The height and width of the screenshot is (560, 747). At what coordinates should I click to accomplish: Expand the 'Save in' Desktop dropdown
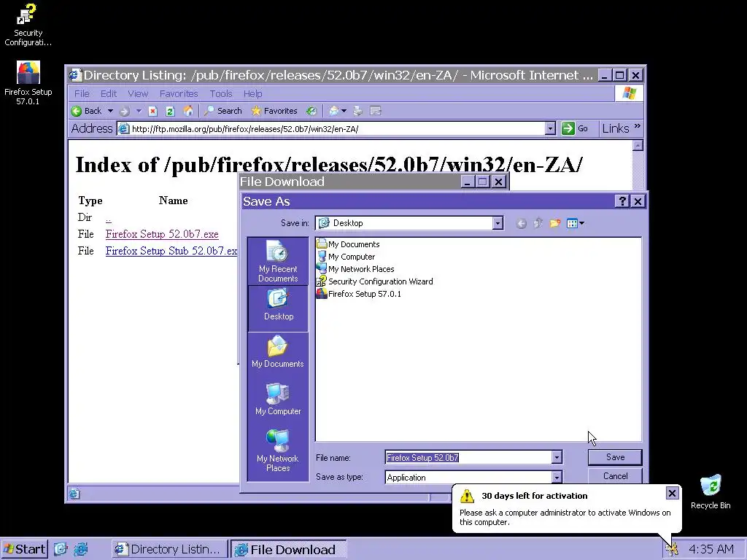pyautogui.click(x=498, y=223)
